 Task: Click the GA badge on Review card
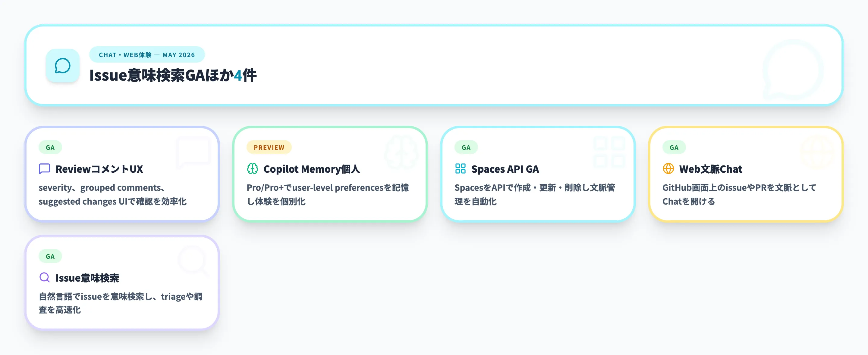(50, 147)
